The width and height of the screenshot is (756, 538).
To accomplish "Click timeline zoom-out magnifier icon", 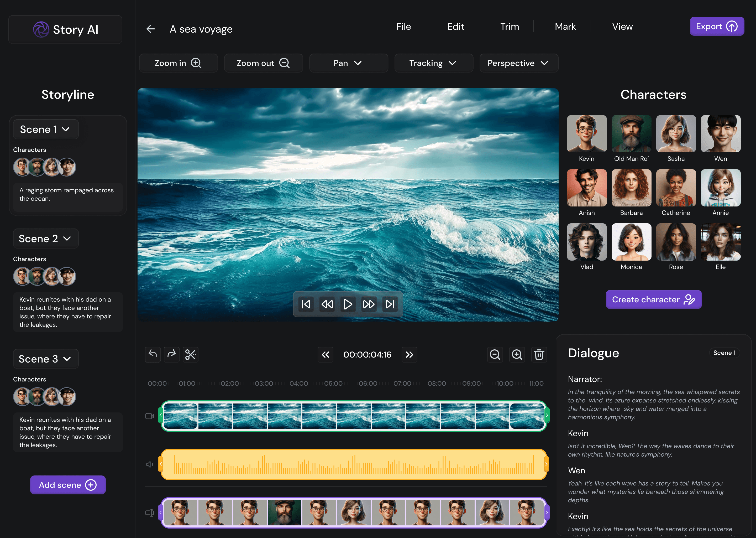I will coord(495,354).
